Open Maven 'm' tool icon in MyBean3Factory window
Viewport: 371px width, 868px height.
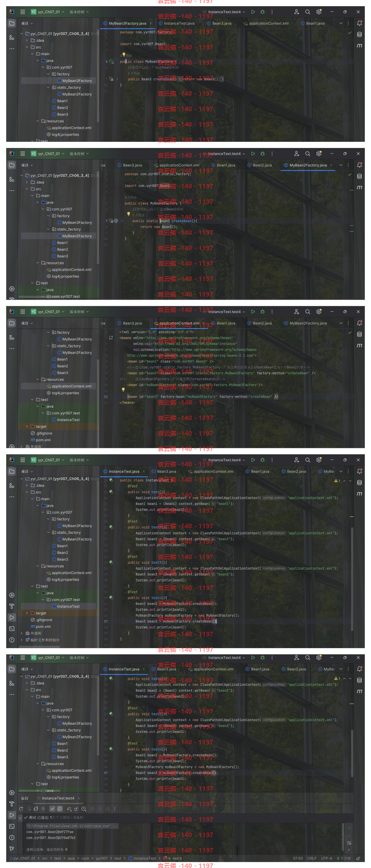pos(360,45)
